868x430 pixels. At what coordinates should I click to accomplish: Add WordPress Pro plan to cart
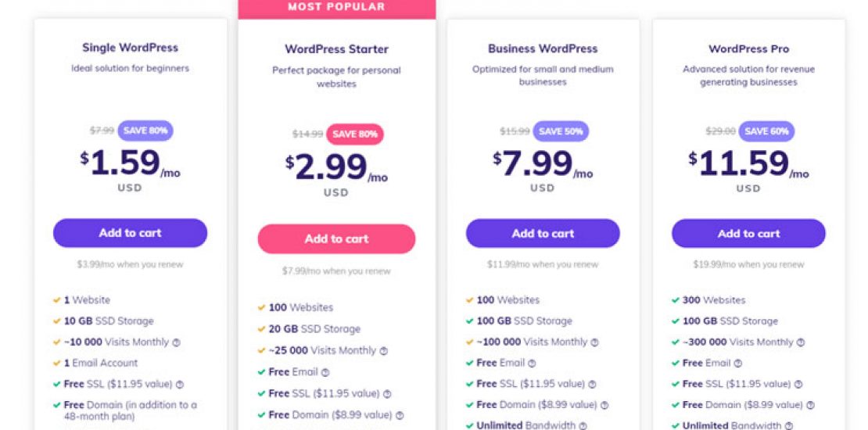click(x=748, y=234)
